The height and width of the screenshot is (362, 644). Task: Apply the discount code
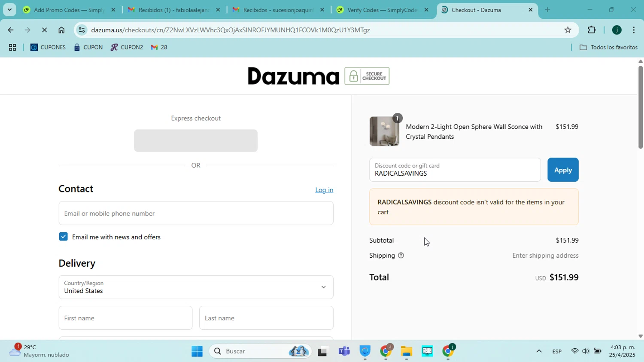(x=563, y=170)
